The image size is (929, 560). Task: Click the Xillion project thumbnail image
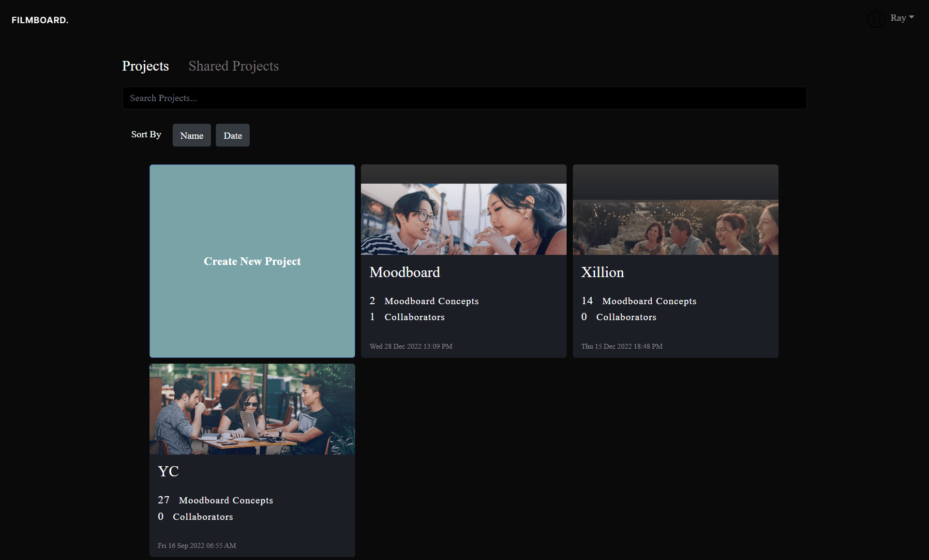[x=675, y=227]
